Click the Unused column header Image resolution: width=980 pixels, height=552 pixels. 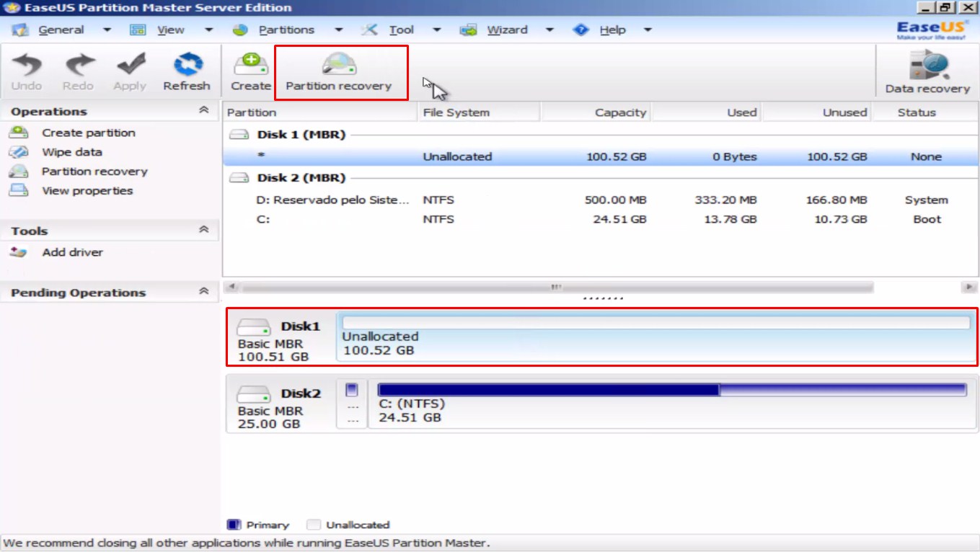click(x=816, y=112)
